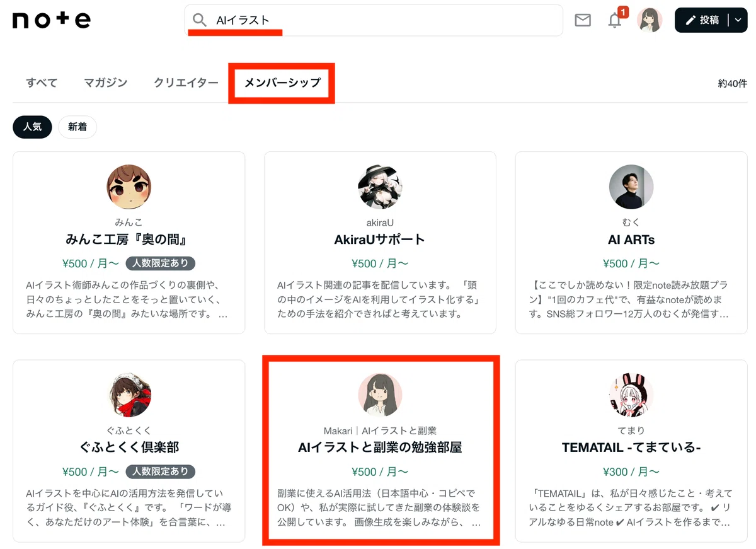Image resolution: width=756 pixels, height=549 pixels.
Task: Click creator name Makari｜AIイラストと副業
Action: (380, 431)
